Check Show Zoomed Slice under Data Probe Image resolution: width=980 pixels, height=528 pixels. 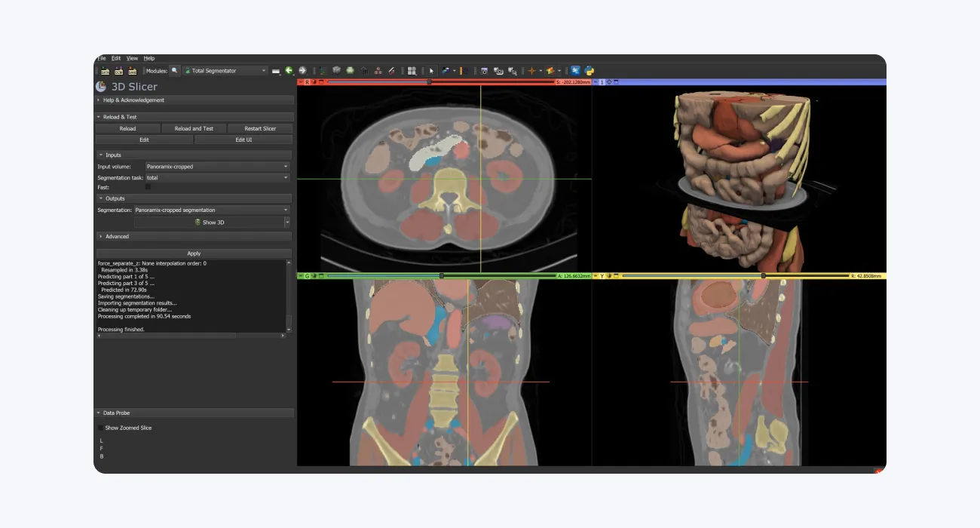pyautogui.click(x=100, y=428)
